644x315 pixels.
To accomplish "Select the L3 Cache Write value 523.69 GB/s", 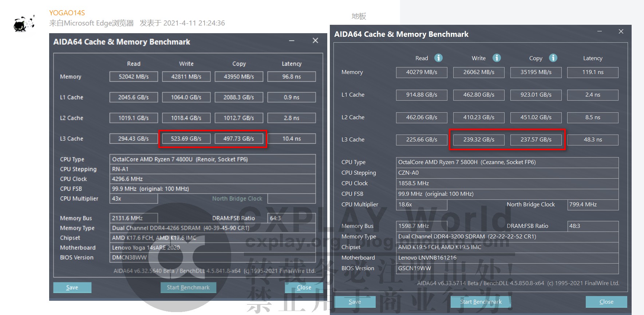I will pos(186,139).
